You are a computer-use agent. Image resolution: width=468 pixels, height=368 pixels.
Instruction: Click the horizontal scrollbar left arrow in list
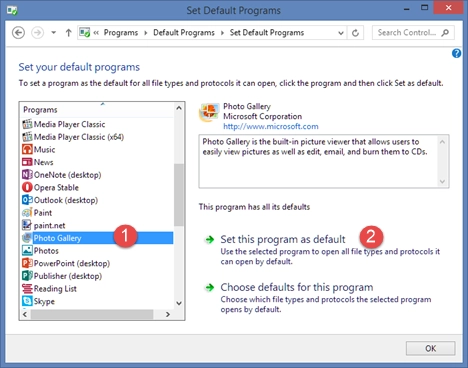click(x=25, y=314)
